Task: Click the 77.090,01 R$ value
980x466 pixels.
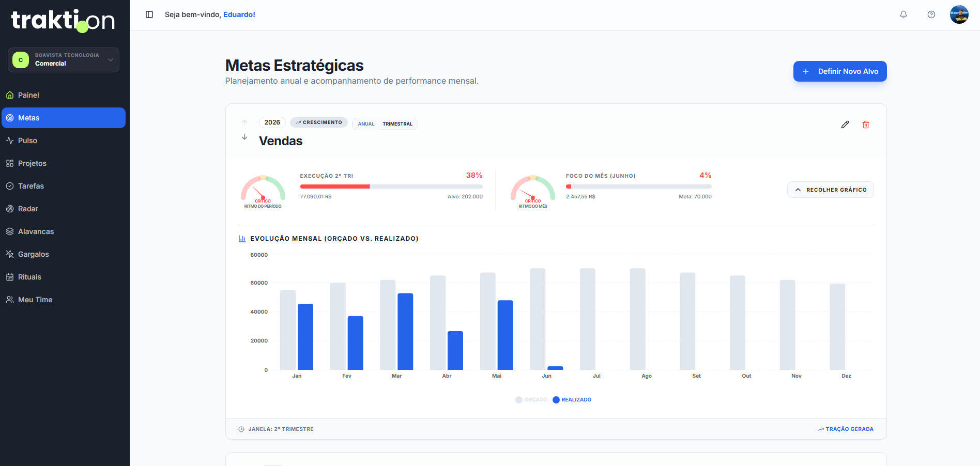Action: coord(316,197)
